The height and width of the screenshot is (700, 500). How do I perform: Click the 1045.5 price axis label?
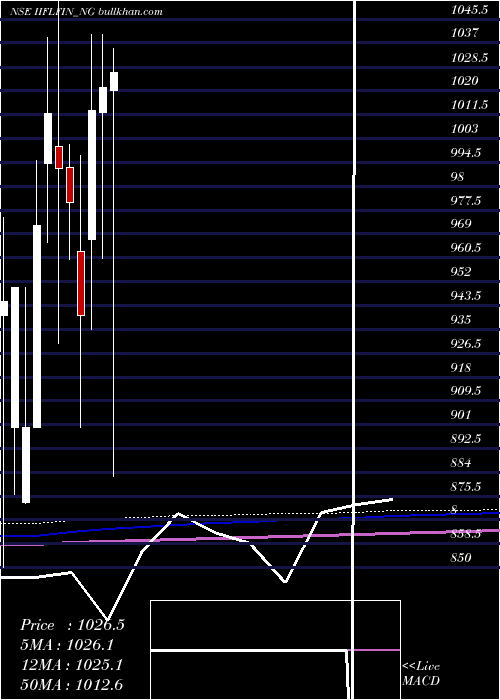[469, 9]
